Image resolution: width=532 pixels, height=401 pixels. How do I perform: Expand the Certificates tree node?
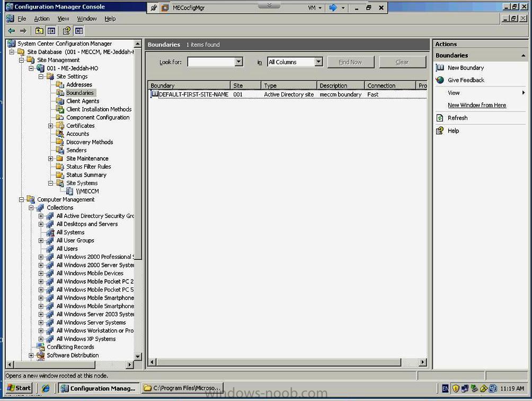click(x=50, y=126)
